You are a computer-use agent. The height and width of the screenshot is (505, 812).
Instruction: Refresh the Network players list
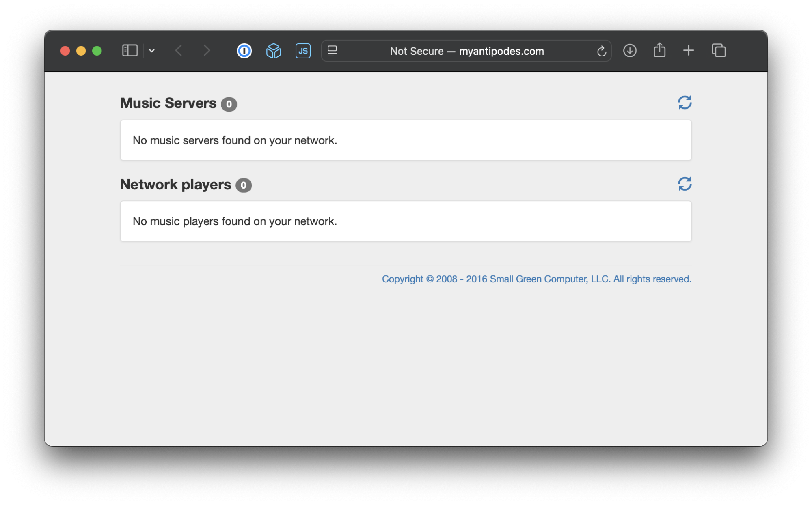(685, 184)
